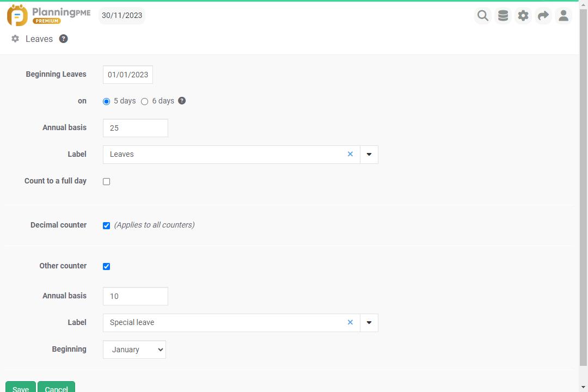
Task: Click the Count to a full day label
Action: [56, 181]
